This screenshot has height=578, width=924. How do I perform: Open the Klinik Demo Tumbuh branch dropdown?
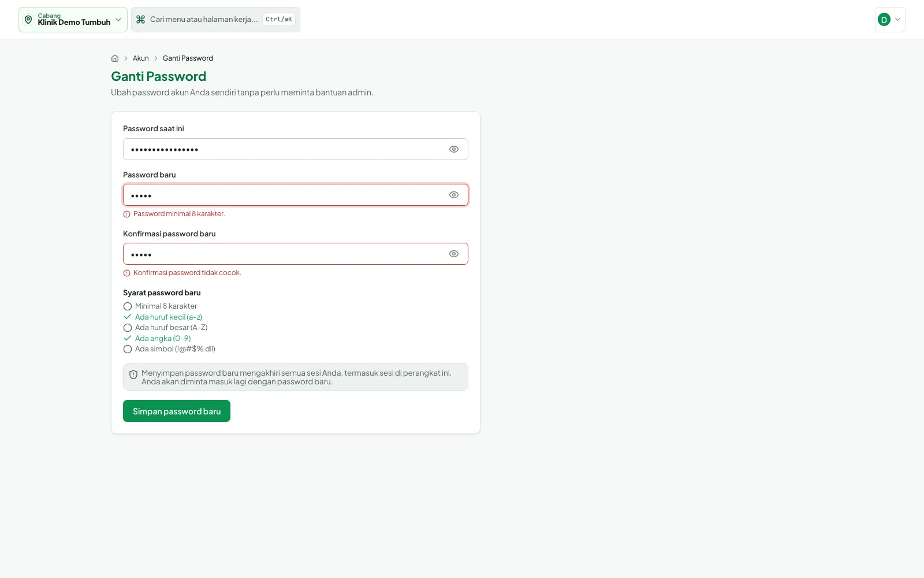tap(73, 20)
